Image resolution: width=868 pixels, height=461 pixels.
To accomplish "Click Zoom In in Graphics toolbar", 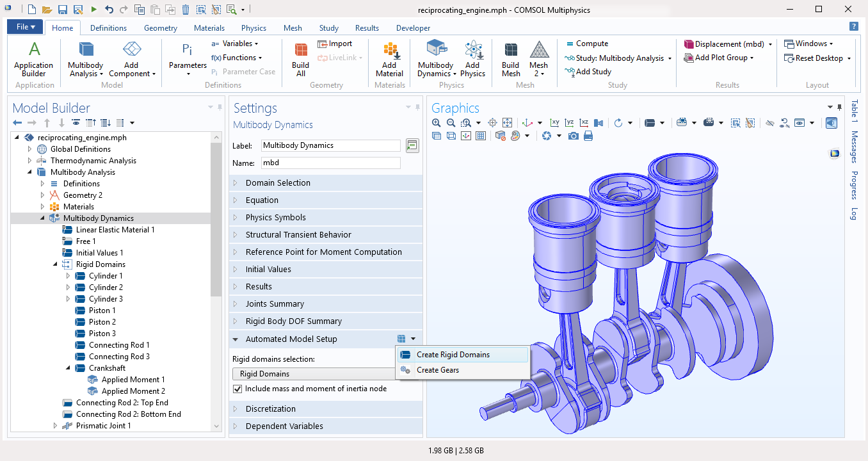I will [437, 123].
